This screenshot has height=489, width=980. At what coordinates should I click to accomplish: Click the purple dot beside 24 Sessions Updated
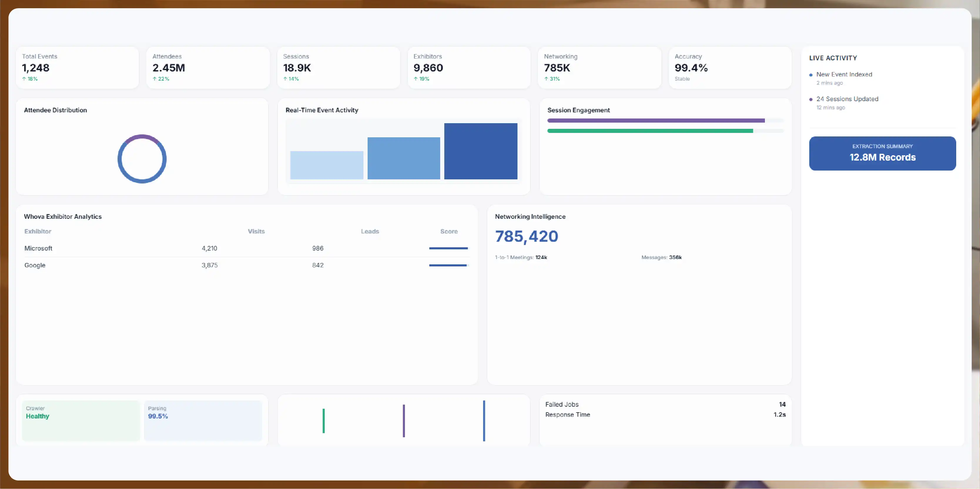point(811,99)
